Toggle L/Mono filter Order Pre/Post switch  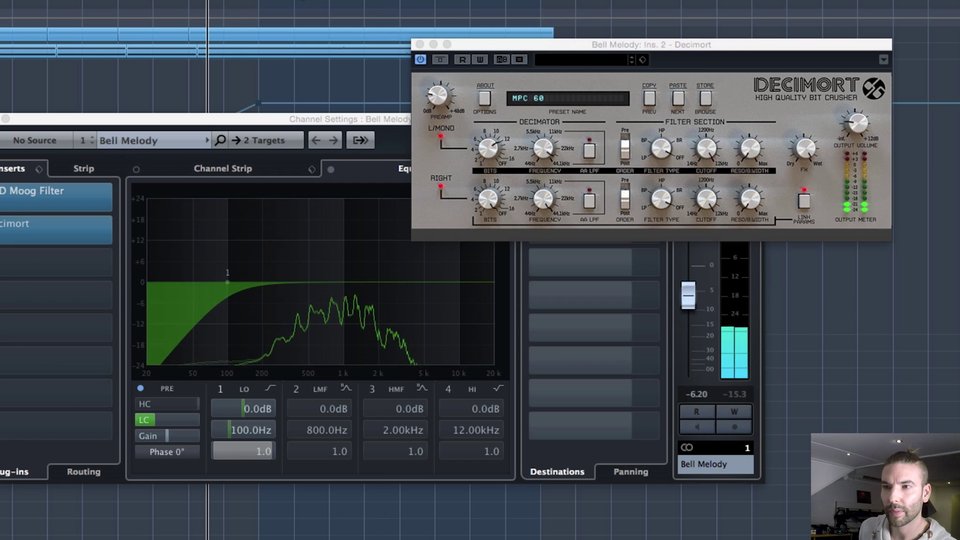point(624,148)
